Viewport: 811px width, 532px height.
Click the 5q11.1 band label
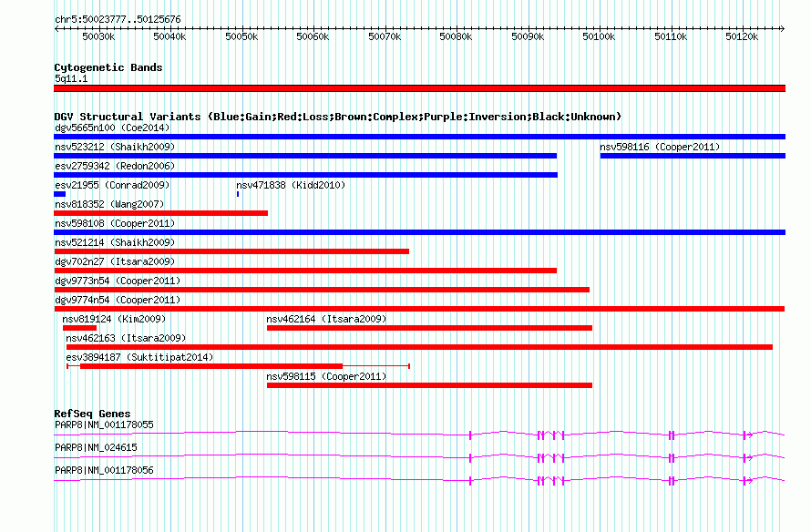pos(71,78)
